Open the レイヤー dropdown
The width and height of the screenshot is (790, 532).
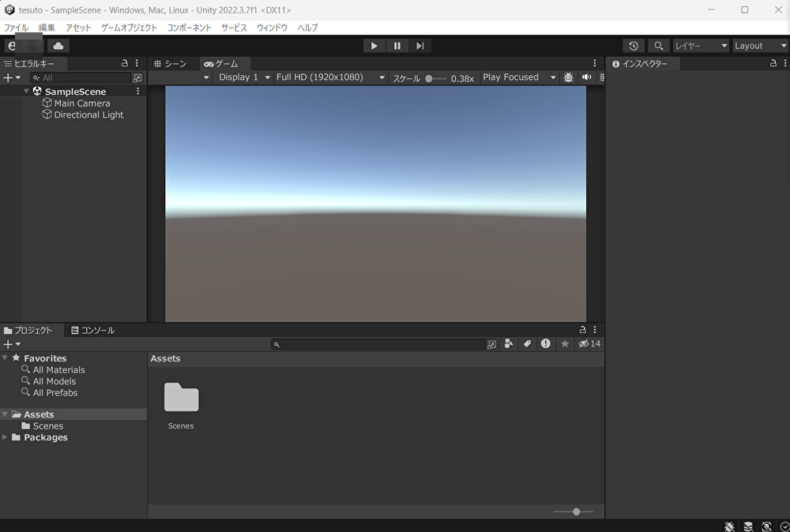701,46
